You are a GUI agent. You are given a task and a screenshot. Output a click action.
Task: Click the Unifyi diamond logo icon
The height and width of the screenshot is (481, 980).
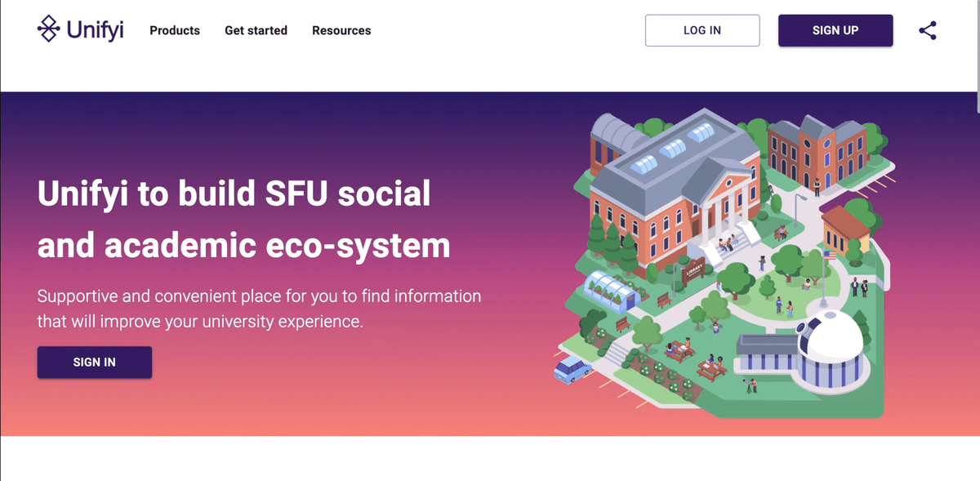(49, 29)
